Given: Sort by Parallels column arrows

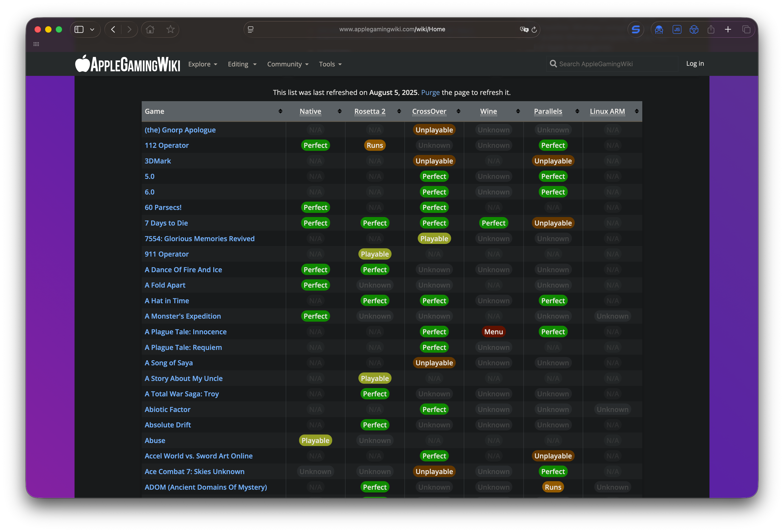Looking at the screenshot, I should [577, 111].
